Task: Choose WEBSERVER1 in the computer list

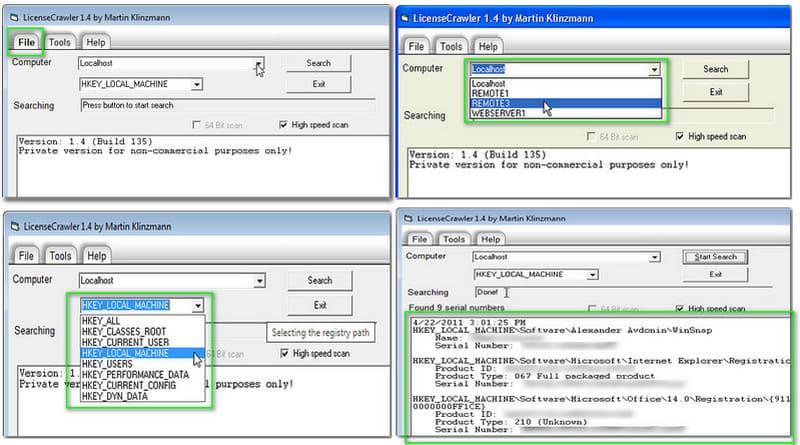Action: click(565, 113)
